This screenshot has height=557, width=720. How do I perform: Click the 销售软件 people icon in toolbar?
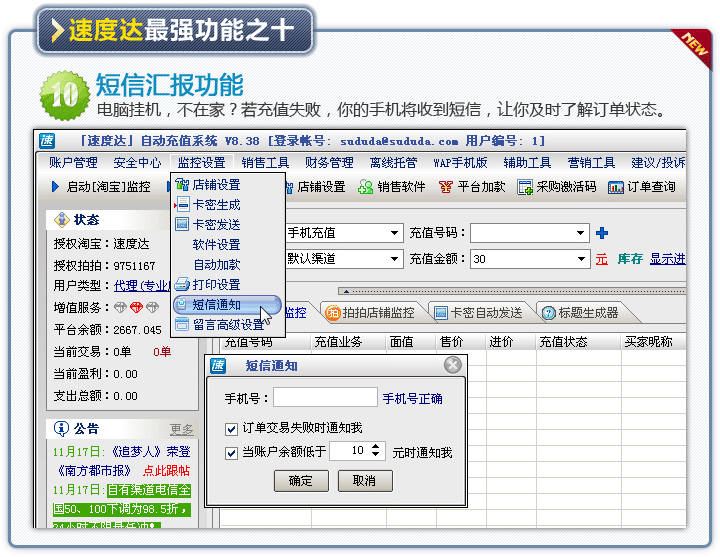click(366, 187)
